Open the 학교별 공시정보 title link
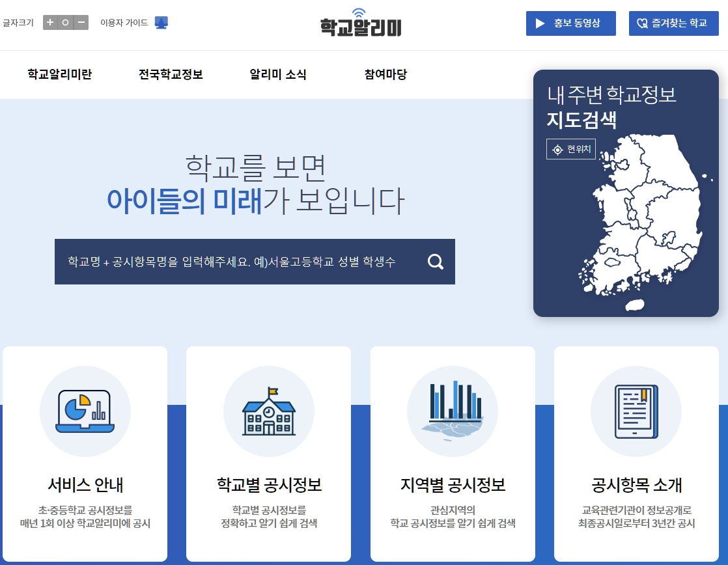Viewport: 728px width, 565px height. (270, 485)
